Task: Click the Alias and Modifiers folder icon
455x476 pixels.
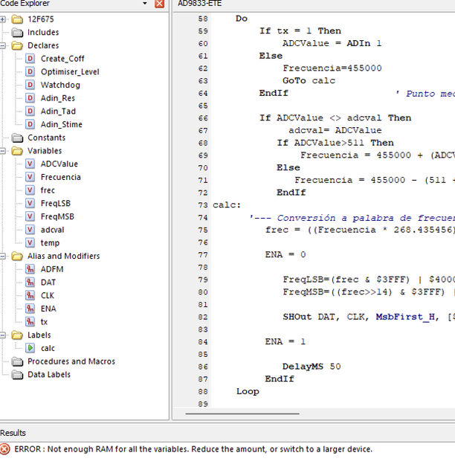Action: (17, 256)
